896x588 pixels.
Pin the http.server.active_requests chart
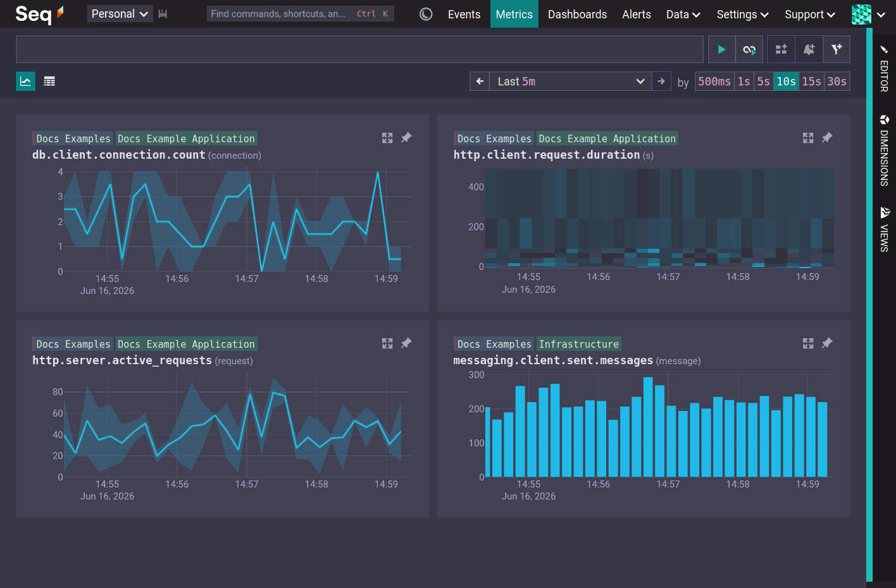406,343
